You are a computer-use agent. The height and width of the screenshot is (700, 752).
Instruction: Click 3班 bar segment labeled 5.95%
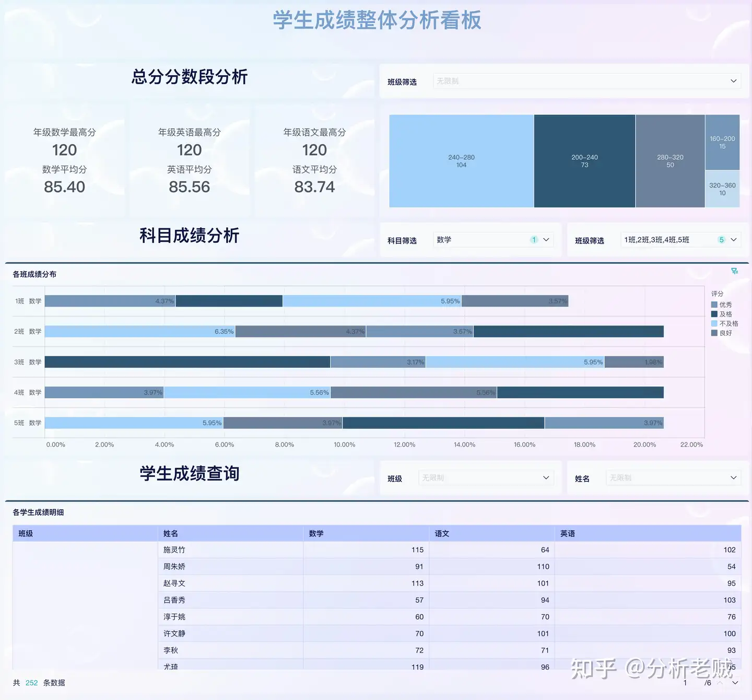point(515,362)
